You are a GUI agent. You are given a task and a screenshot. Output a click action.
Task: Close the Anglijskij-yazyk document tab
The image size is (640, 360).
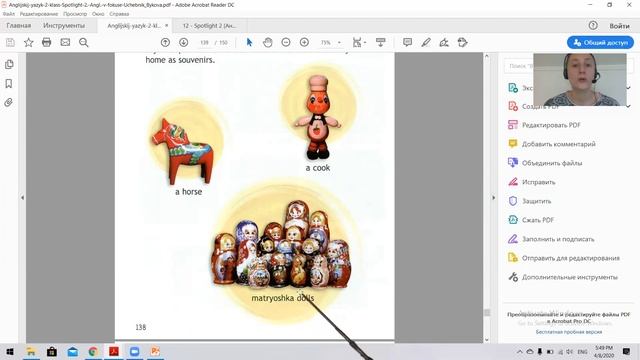click(x=167, y=25)
